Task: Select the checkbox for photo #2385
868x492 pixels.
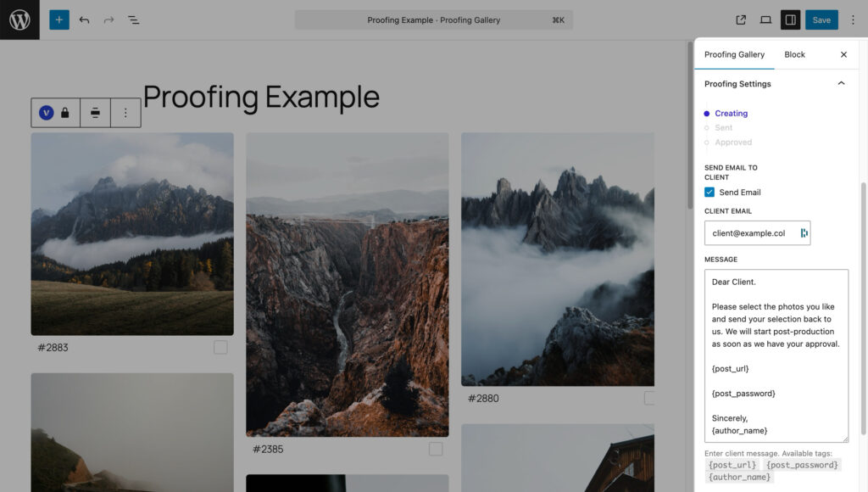Action: coord(436,449)
